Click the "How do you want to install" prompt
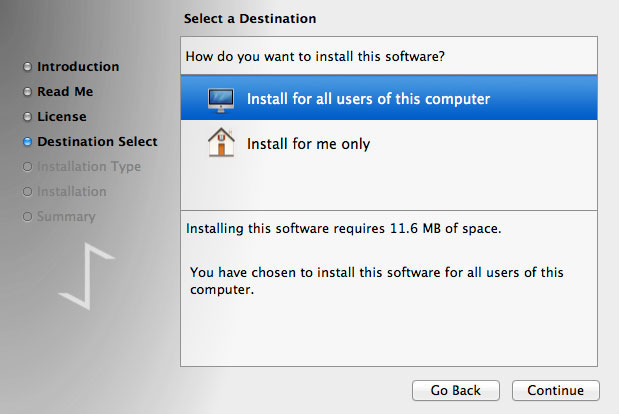Viewport: 619px width, 414px height. point(315,57)
